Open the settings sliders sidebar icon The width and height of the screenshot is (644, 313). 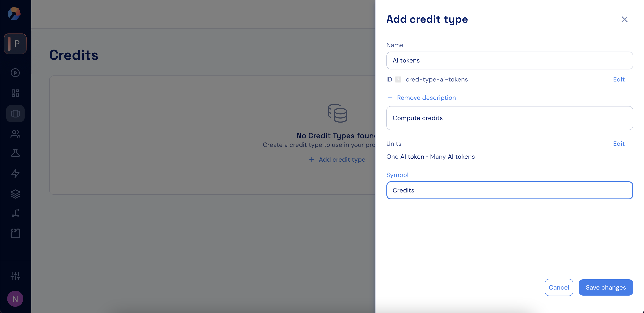pos(15,276)
